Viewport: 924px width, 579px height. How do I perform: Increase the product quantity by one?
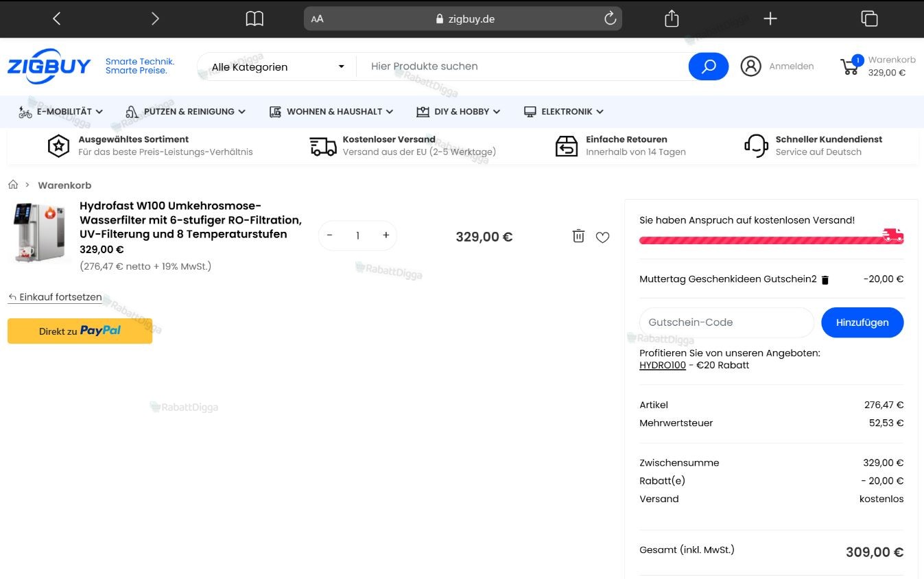[x=386, y=235]
